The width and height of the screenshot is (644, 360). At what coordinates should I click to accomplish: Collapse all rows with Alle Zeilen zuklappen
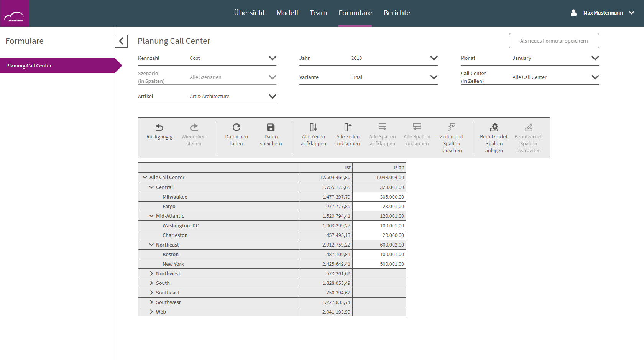(348, 127)
